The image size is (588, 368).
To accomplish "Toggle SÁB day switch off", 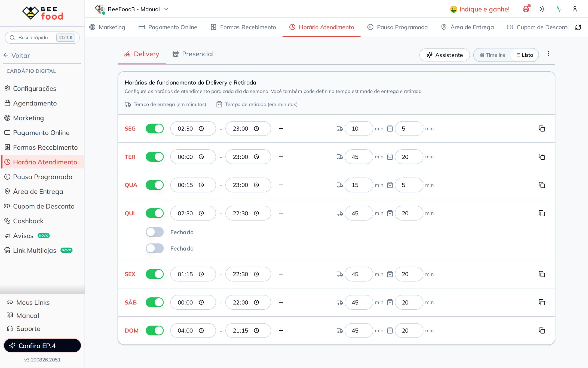I will click(x=155, y=302).
